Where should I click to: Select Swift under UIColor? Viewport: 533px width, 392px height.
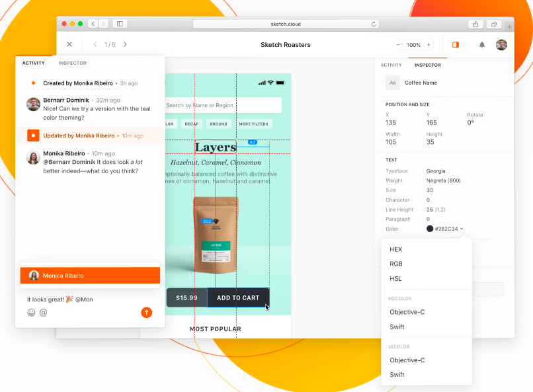tap(397, 375)
